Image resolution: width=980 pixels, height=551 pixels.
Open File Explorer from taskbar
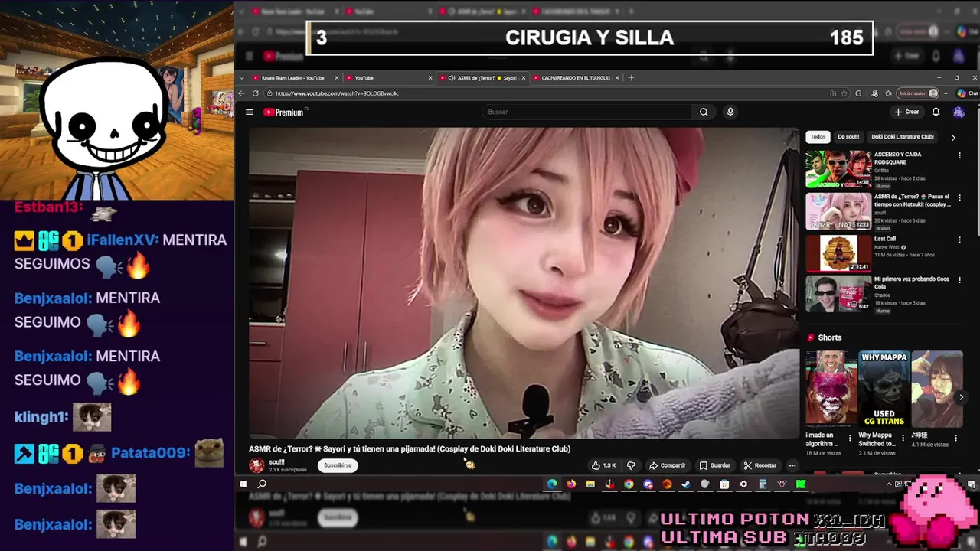click(x=590, y=484)
